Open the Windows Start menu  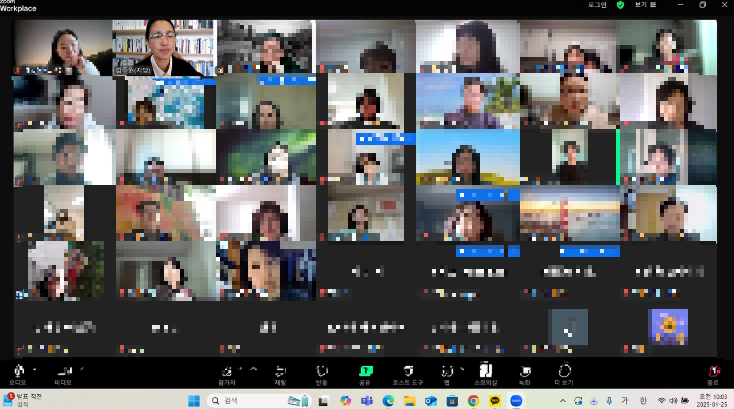pyautogui.click(x=194, y=401)
